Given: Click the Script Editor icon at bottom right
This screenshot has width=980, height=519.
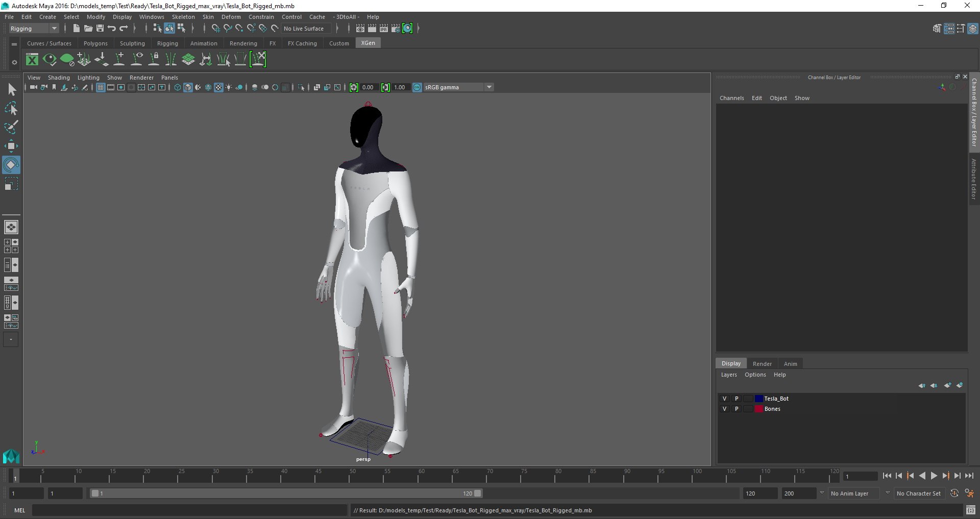Looking at the screenshot, I should tap(970, 510).
